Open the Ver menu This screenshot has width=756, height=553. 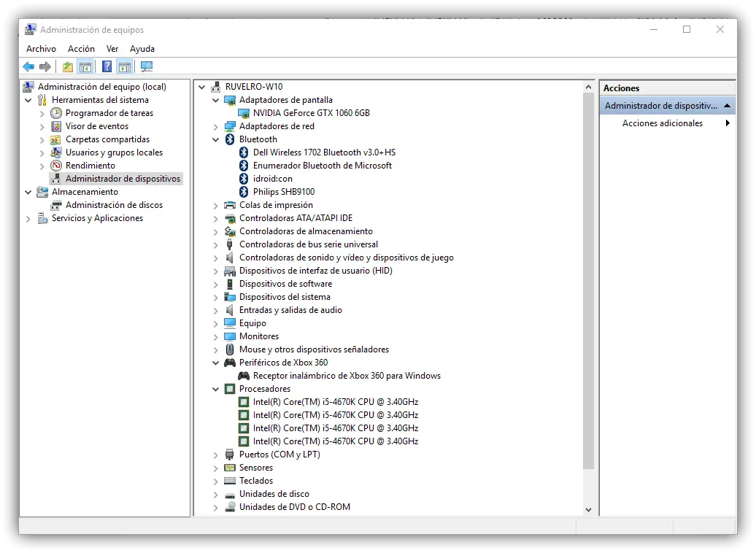click(x=112, y=49)
